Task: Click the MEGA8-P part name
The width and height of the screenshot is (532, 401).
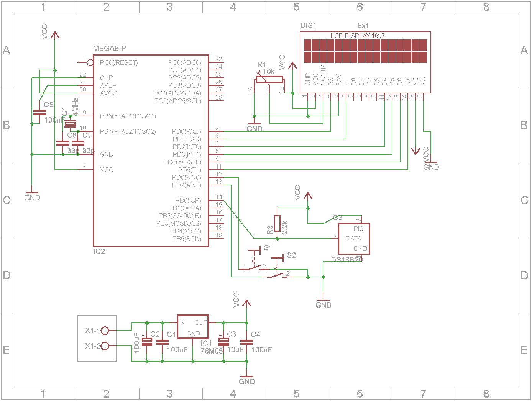Action: pyautogui.click(x=110, y=48)
